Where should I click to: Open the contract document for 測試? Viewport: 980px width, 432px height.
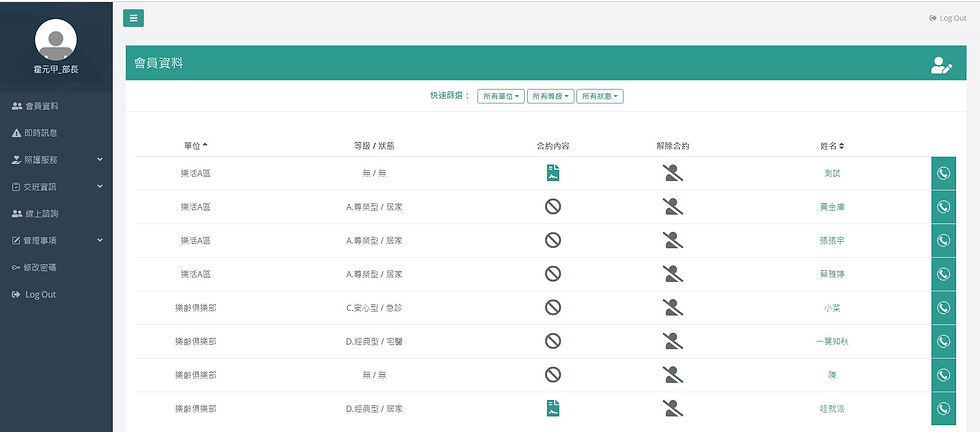click(552, 173)
